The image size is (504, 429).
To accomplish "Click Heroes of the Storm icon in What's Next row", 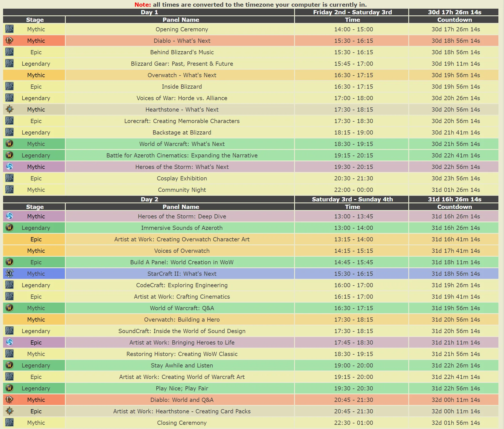I will [x=9, y=166].
